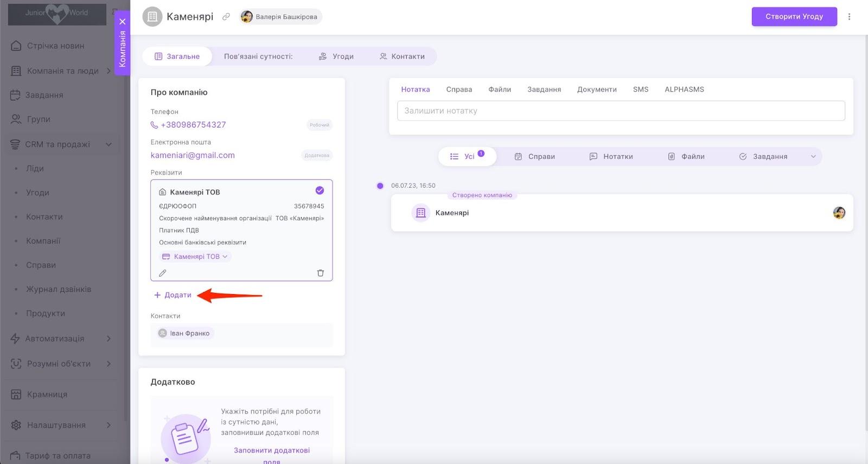Image resolution: width=868 pixels, height=464 pixels.
Task: Click the Додати link under requisites
Action: tap(173, 295)
